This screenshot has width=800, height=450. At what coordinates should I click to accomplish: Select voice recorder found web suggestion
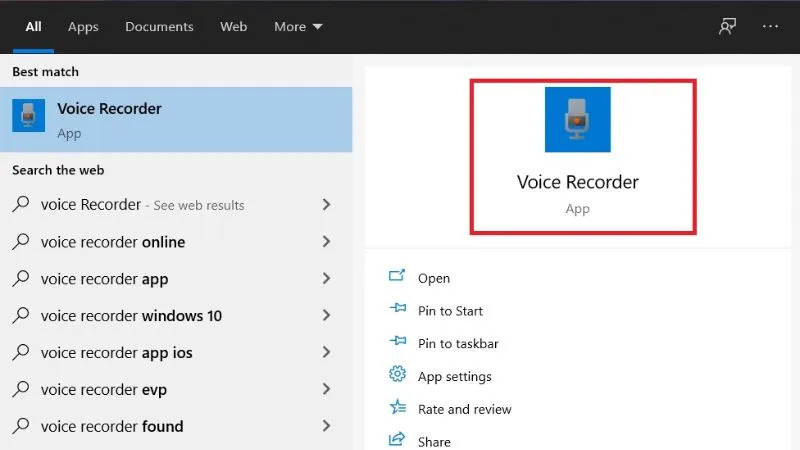click(112, 427)
